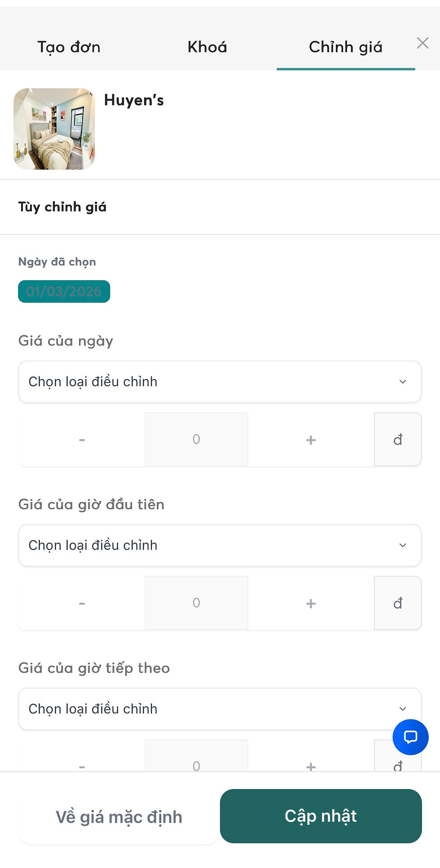Screen dimensions: 440x868
Task: Open adjustment type dropdown for Giá của giờ đầu tiên
Action: (220, 545)
